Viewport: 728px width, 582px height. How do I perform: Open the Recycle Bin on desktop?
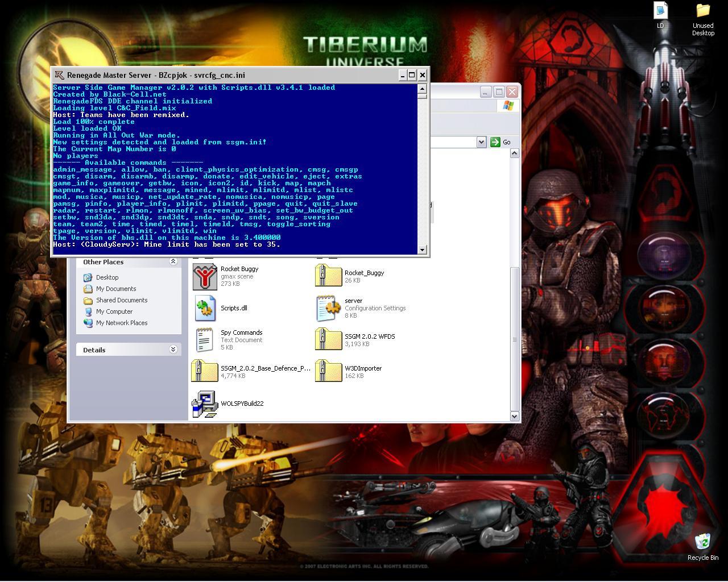click(x=702, y=544)
